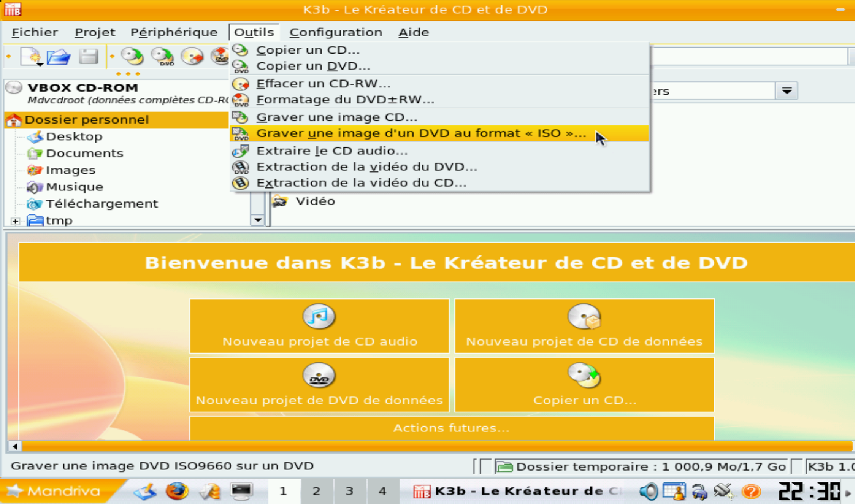Choose Copier un DVD... menu entry

coord(439,66)
